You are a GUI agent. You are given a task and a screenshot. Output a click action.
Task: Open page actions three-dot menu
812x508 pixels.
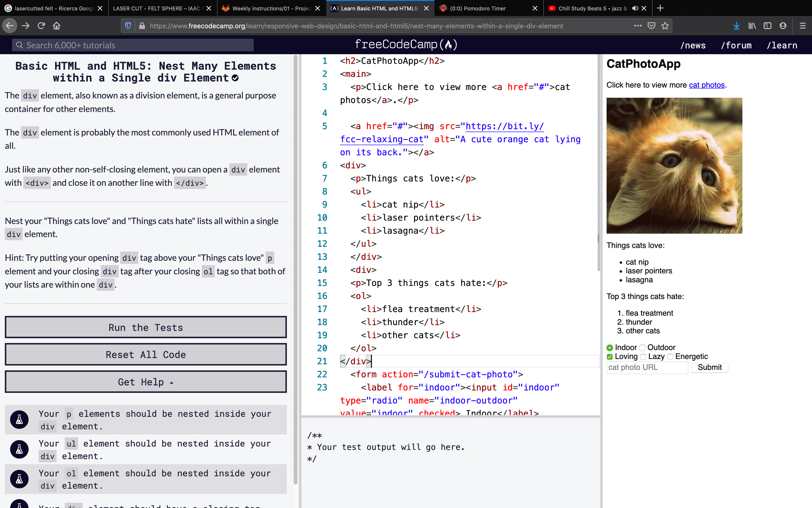click(638, 26)
